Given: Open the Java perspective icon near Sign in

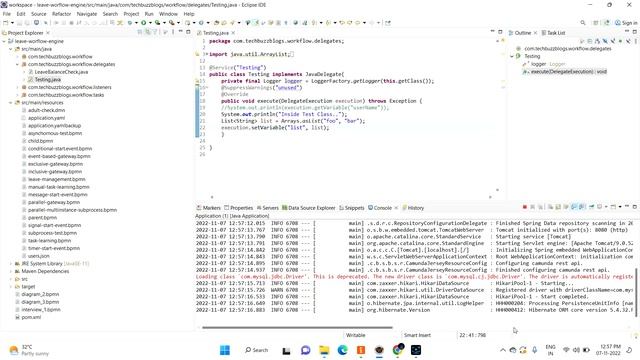Looking at the screenshot, I should pos(607,23).
